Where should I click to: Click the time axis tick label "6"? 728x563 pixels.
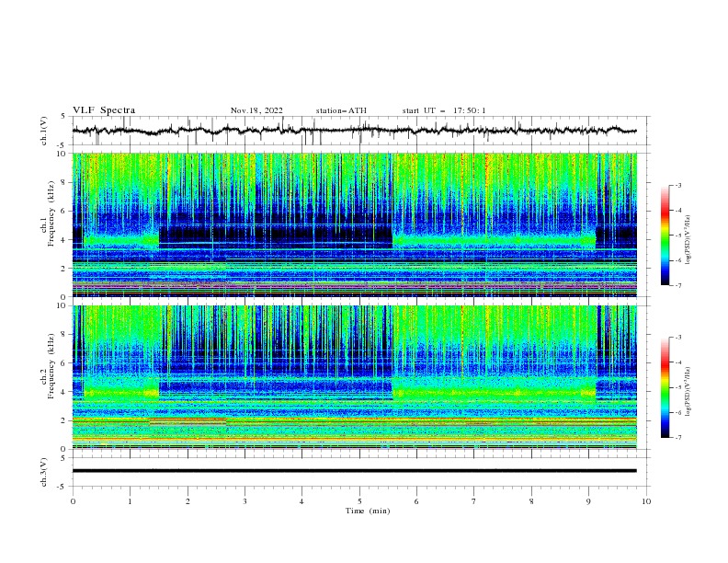pyautogui.click(x=416, y=501)
